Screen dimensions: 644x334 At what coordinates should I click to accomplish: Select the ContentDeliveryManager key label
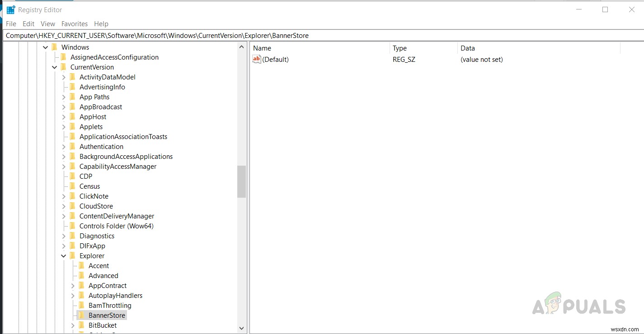pyautogui.click(x=117, y=216)
